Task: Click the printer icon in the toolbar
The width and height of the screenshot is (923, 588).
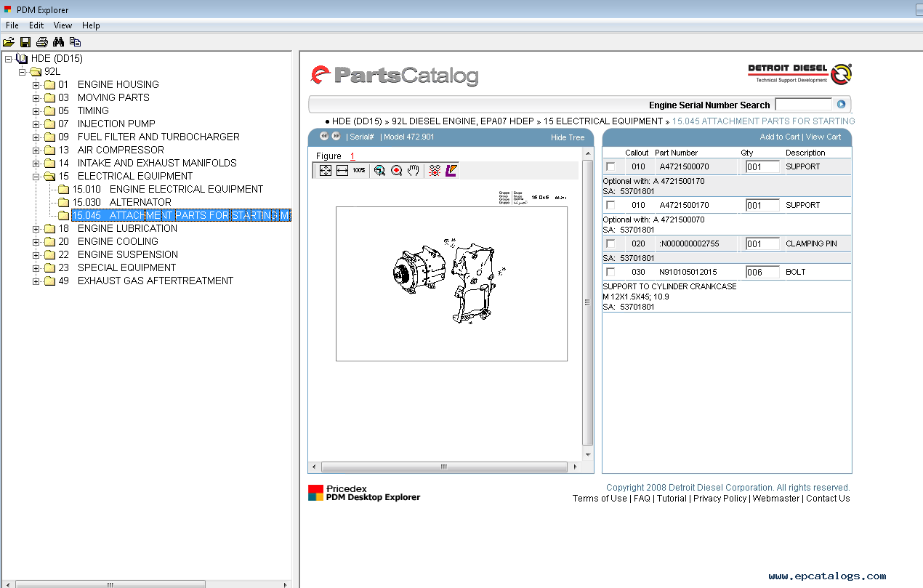Action: 42,42
